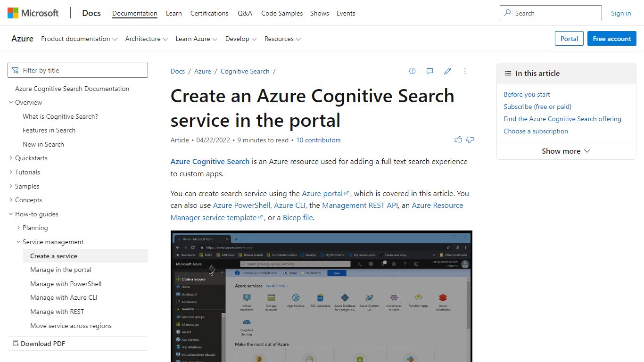644x362 pixels.
Task: Follow the Azure portal external link
Action: pos(325,193)
